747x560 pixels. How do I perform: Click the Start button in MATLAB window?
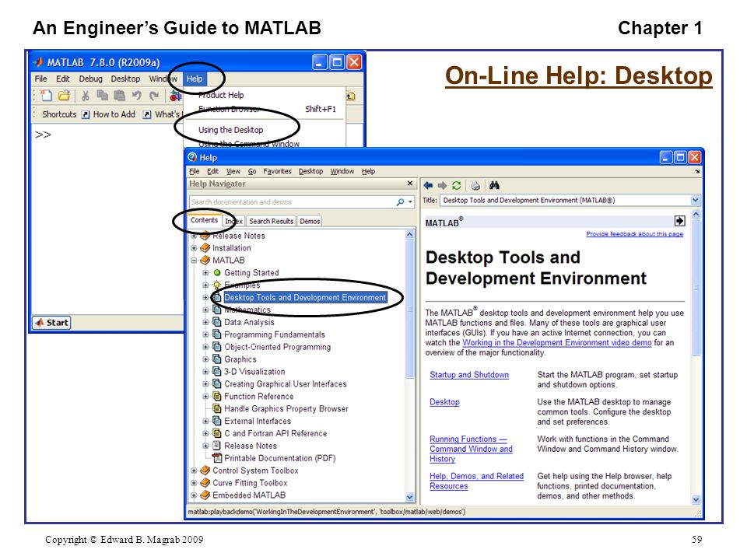tap(52, 322)
